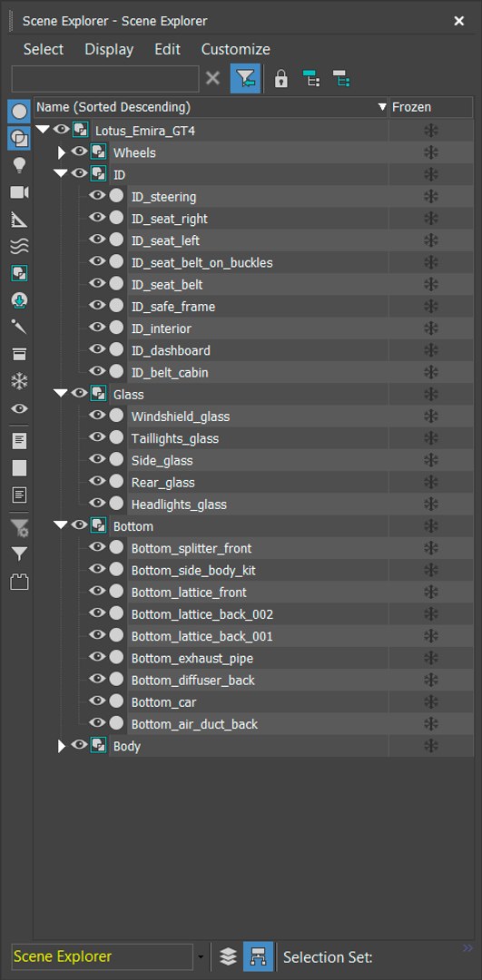Toggle Display Hidden Objects eye icon in sidebar
The height and width of the screenshot is (980, 482).
pos(19,408)
